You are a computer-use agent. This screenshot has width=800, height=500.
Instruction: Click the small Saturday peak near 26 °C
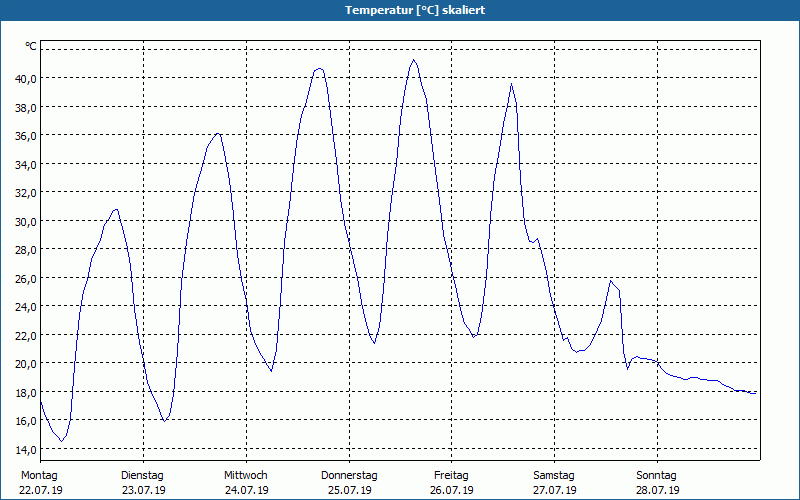pos(611,281)
